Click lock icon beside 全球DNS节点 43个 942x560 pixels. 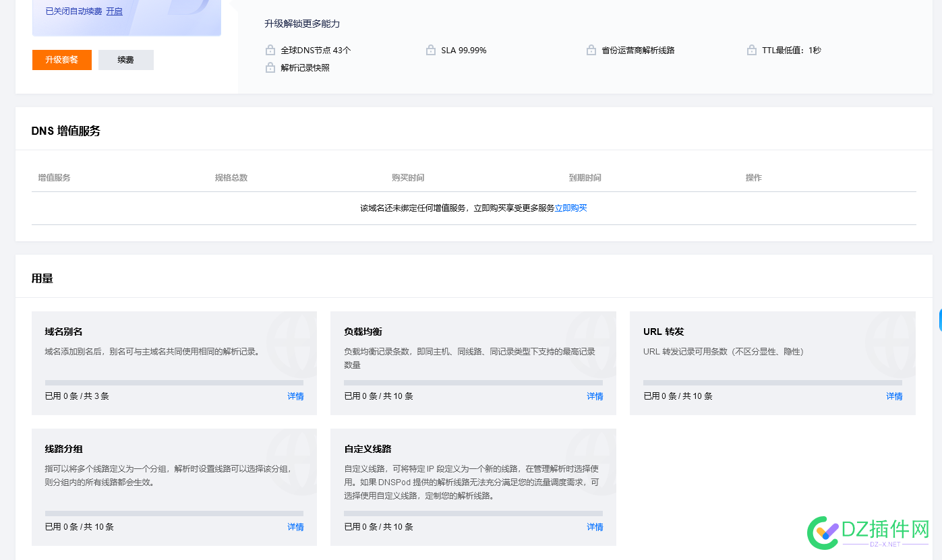coord(270,51)
